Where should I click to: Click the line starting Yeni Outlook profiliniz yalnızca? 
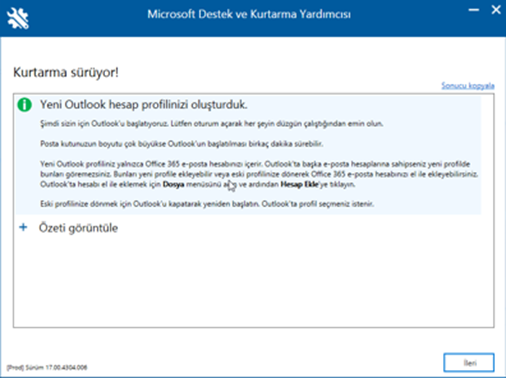(255, 164)
